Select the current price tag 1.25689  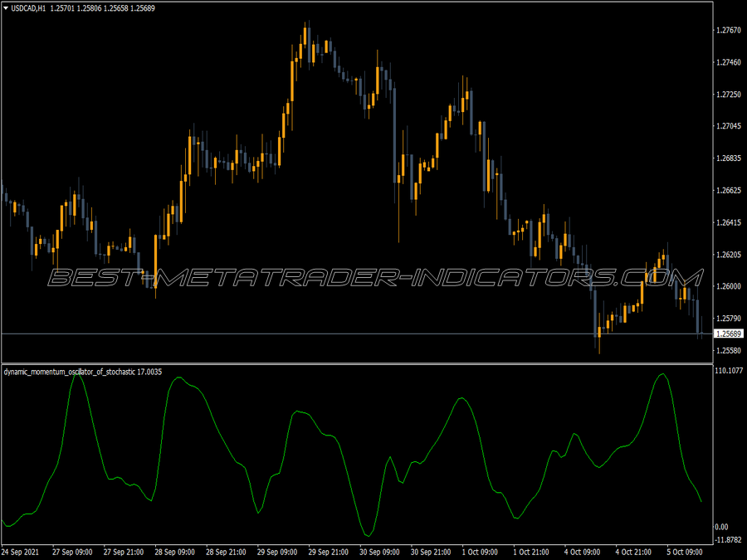tap(729, 334)
